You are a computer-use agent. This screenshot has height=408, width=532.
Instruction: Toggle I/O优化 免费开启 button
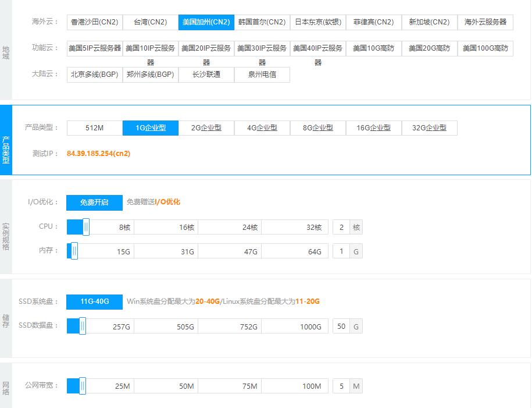click(x=94, y=203)
